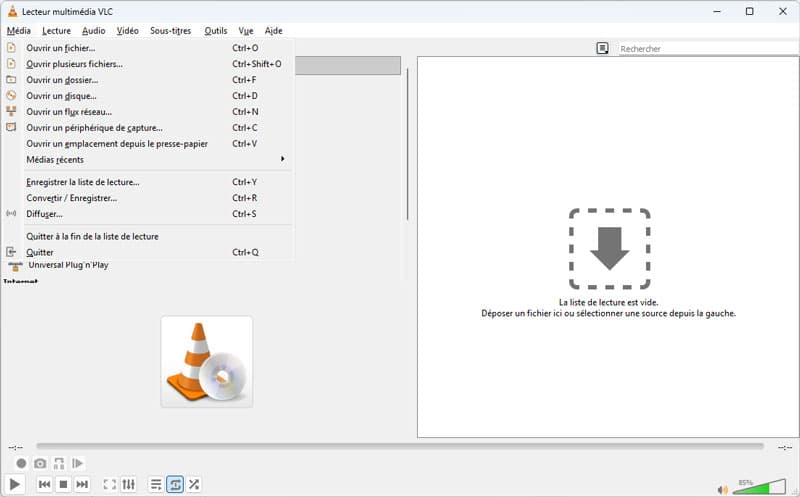The image size is (800, 497).
Task: Click 'Quitter' in the Média menu
Action: click(x=40, y=252)
